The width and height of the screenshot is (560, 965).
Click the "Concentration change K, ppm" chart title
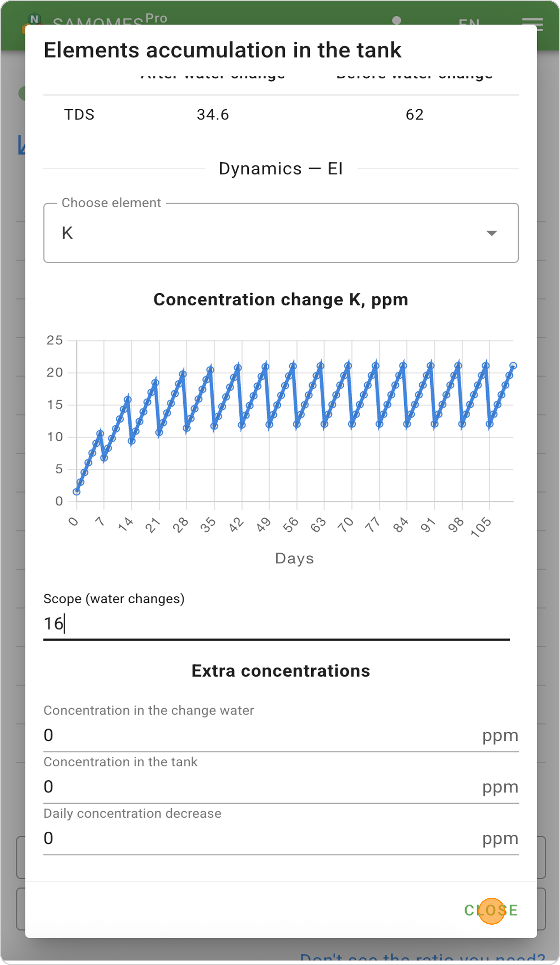(281, 300)
